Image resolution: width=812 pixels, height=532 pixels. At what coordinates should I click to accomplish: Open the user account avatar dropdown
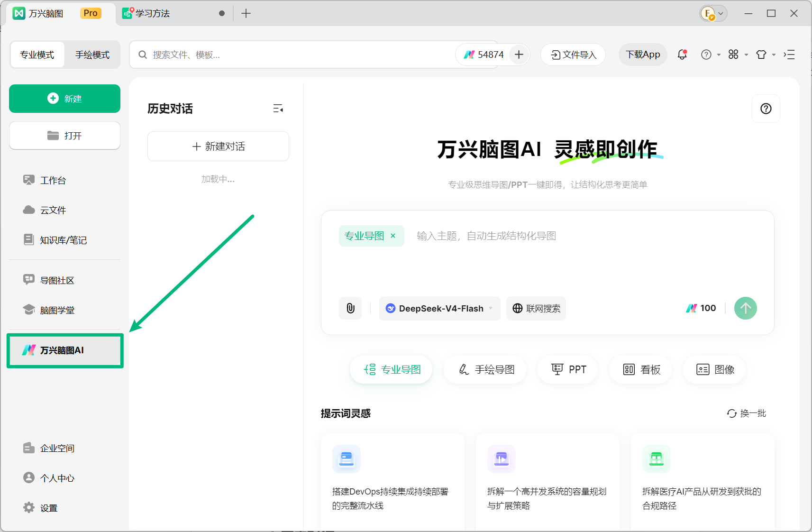(x=713, y=13)
